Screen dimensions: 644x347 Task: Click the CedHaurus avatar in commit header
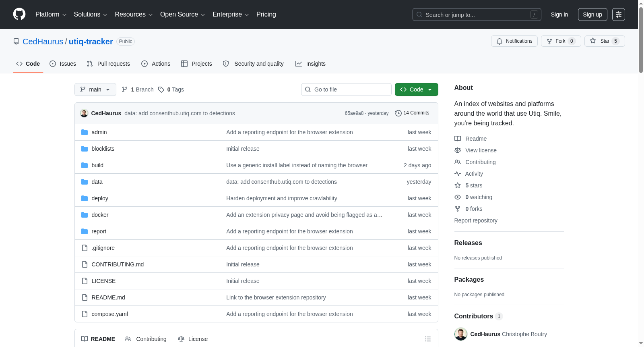[84, 113]
